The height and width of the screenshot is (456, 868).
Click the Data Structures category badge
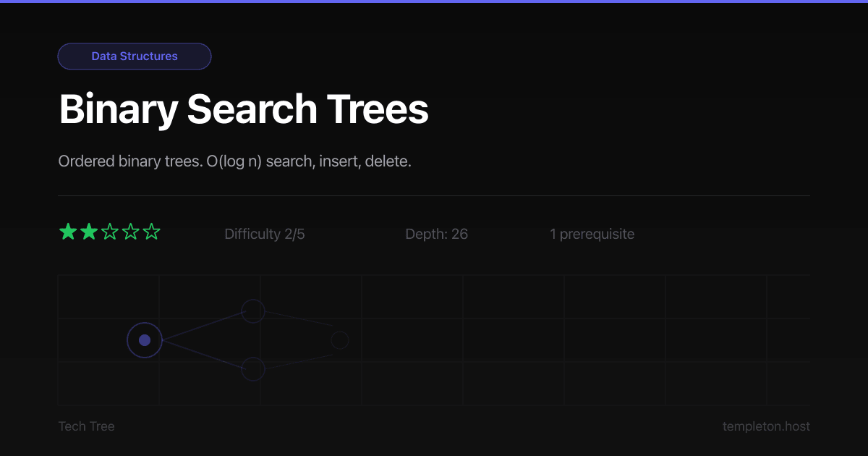pyautogui.click(x=135, y=56)
